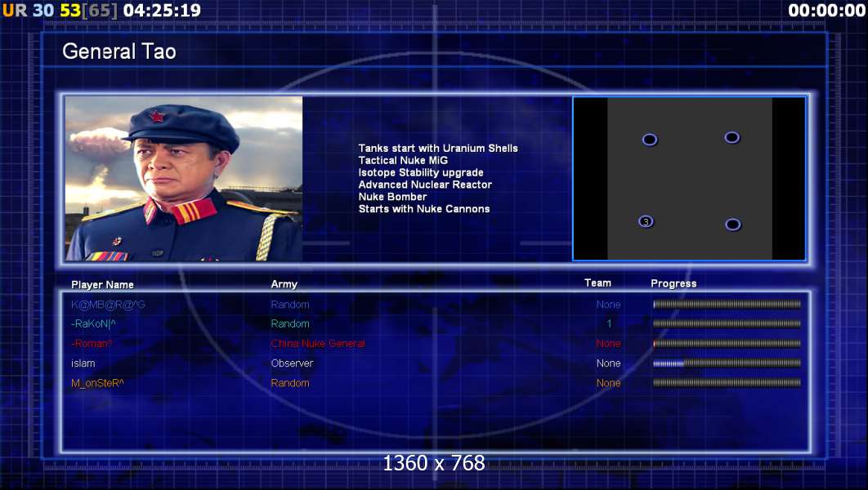This screenshot has width=868, height=490.
Task: Click the Random army of -RaKoN|^
Action: click(290, 324)
